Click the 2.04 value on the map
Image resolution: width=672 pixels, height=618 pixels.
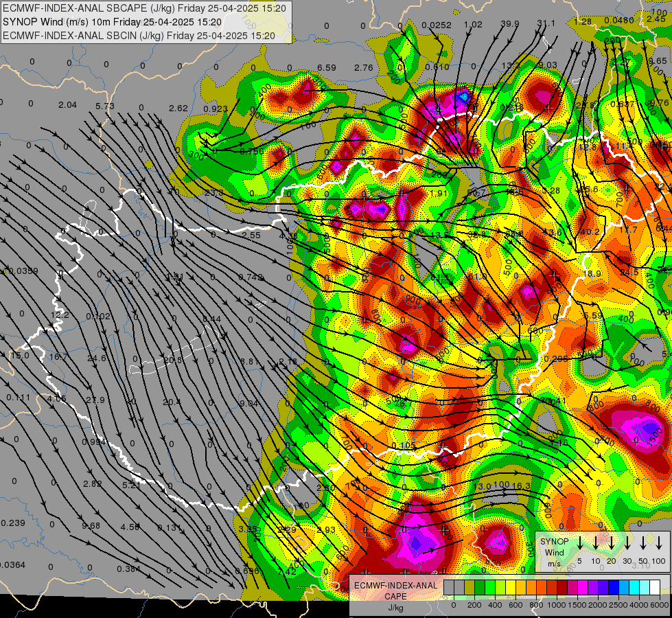point(68,105)
